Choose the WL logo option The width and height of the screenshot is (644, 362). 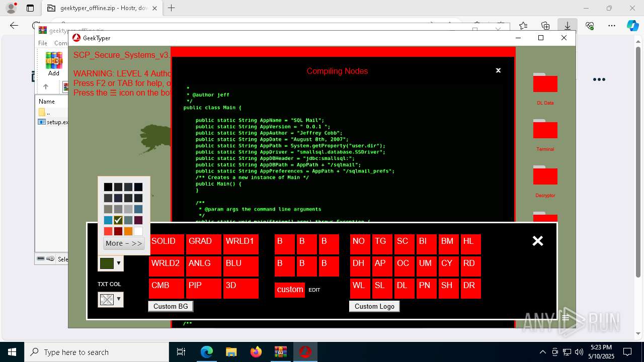[360, 289]
